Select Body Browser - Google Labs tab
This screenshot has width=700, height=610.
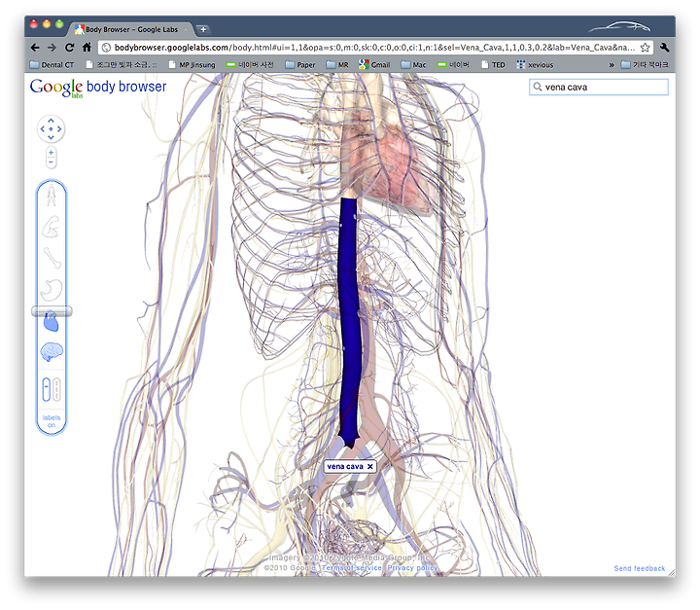click(131, 29)
